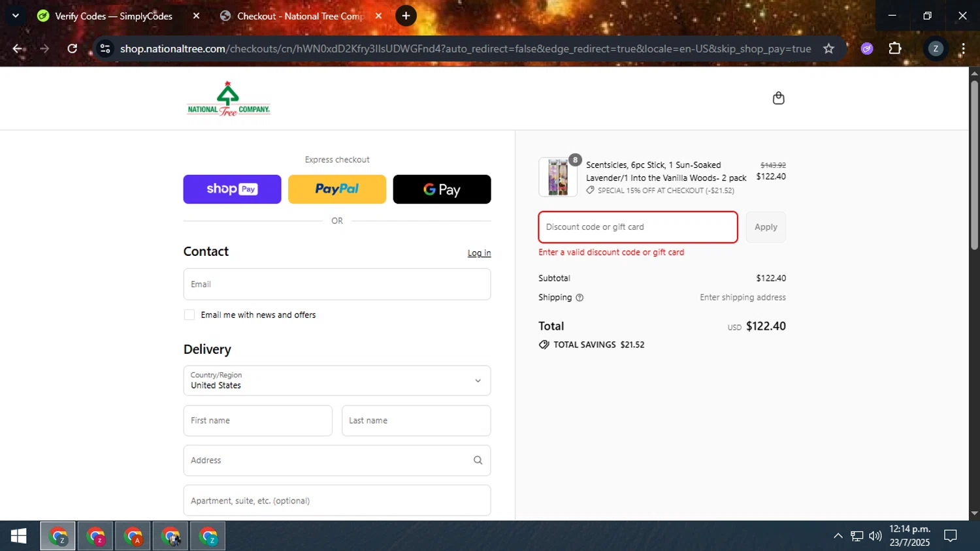Screen dimensions: 980x551
Task: Open Chrome's three-dot menu
Action: pos(963,48)
